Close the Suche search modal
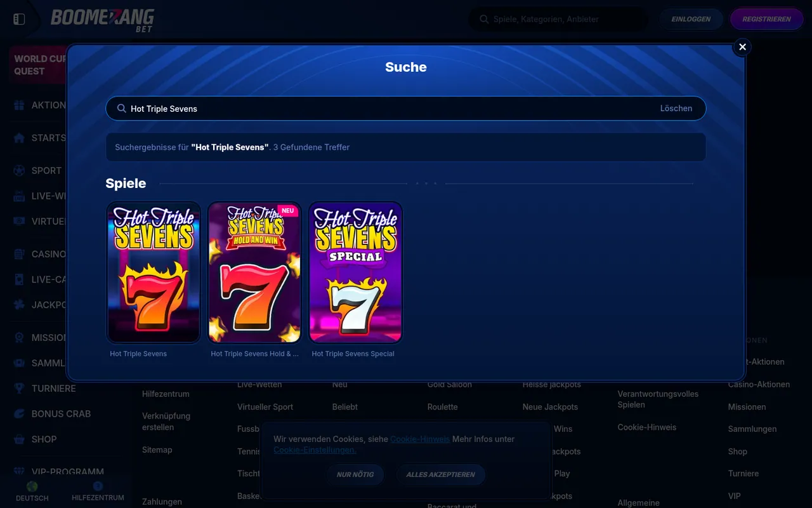The height and width of the screenshot is (508, 812). (742, 47)
